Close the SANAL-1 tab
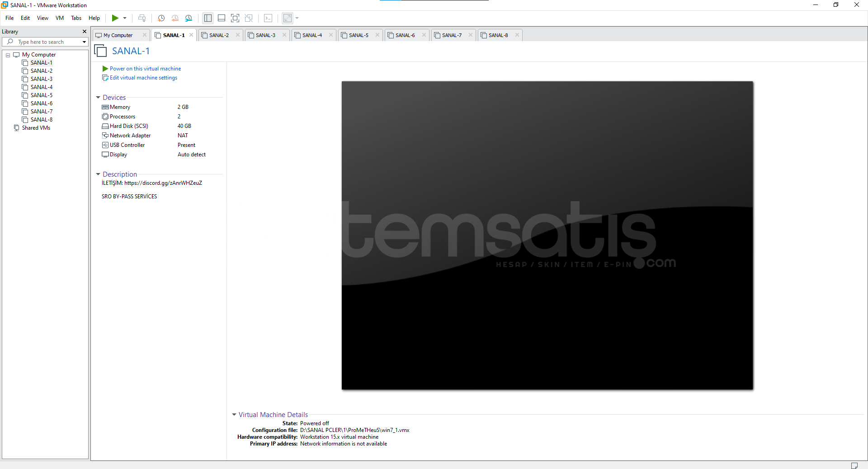The image size is (868, 469). pyautogui.click(x=191, y=35)
